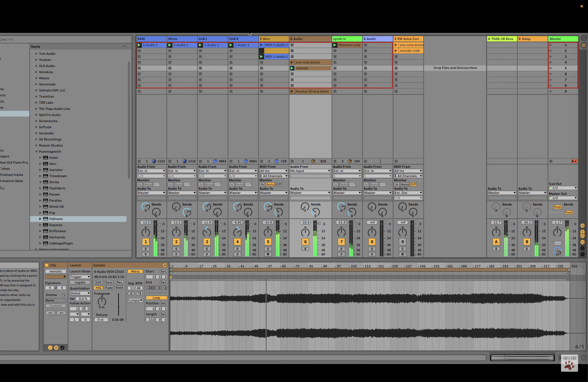Launch scene 5 from Master column
The width and height of the screenshot is (588, 382).
click(x=551, y=68)
